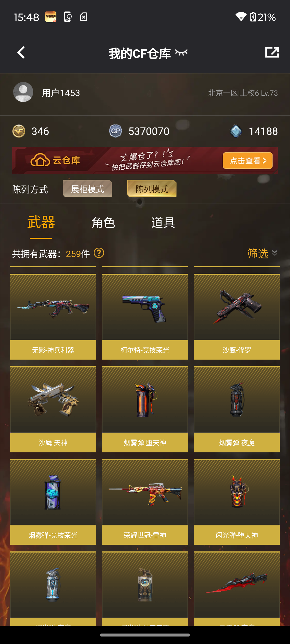Click the 点击查看 button

(248, 160)
